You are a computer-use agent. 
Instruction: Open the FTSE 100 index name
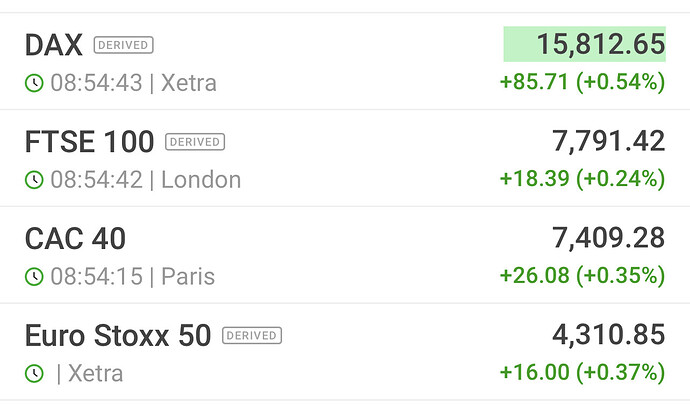click(x=89, y=142)
